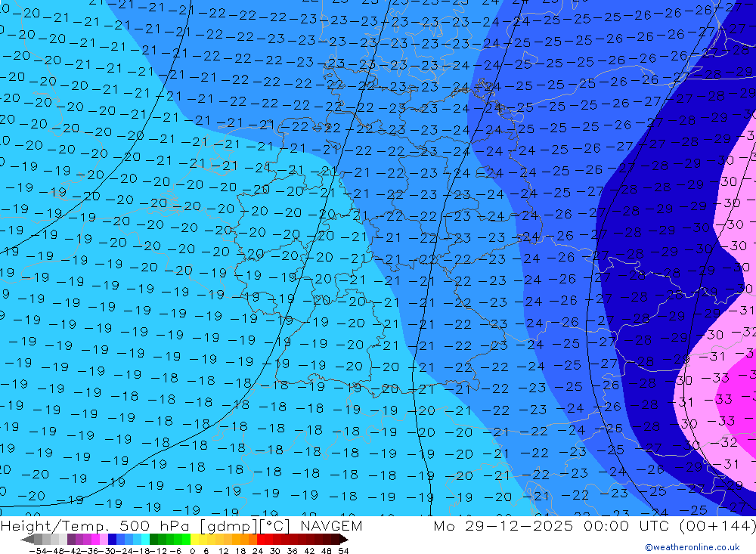
Task: Click the '00:00 UTC' time text
Action: point(627,525)
